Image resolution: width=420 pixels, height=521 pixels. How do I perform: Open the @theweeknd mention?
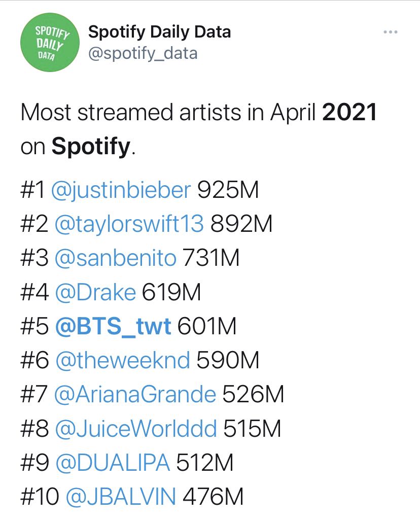coord(123,360)
